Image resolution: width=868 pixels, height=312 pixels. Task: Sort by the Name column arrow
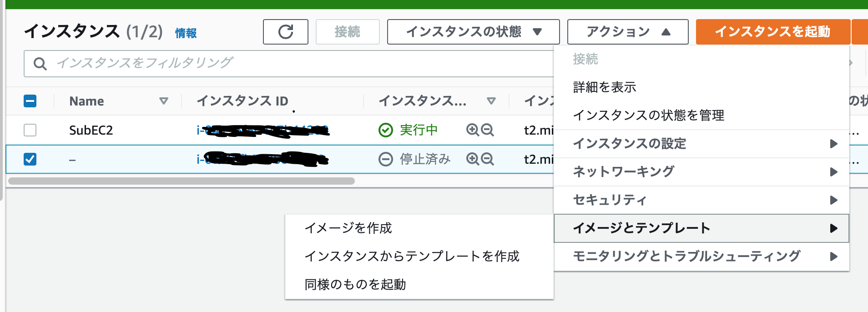164,101
